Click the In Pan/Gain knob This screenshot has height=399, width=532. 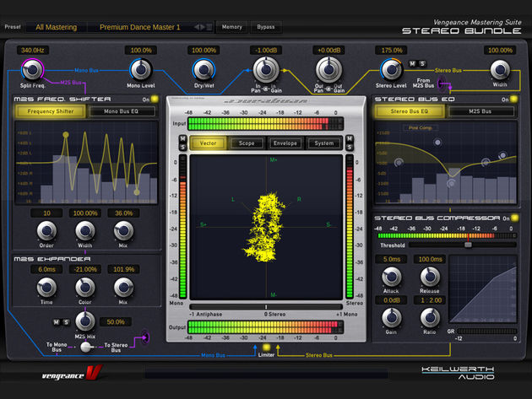(x=266, y=69)
